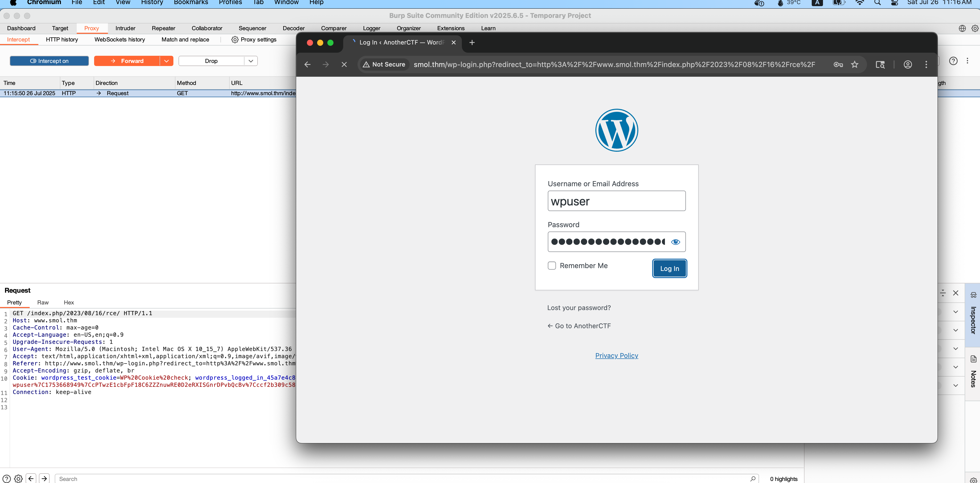This screenshot has height=483, width=980.
Task: Open the Chromium three-dot menu
Action: tap(926, 64)
